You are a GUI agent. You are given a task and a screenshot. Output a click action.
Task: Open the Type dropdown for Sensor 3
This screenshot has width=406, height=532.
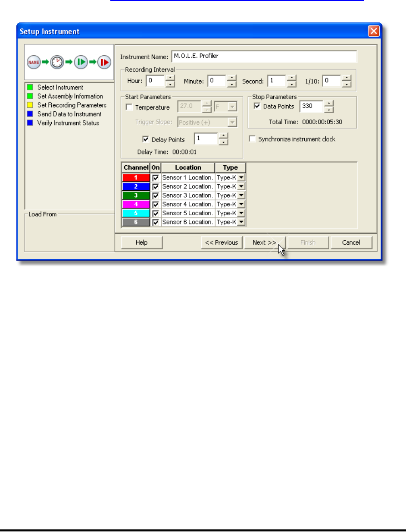[x=241, y=195]
